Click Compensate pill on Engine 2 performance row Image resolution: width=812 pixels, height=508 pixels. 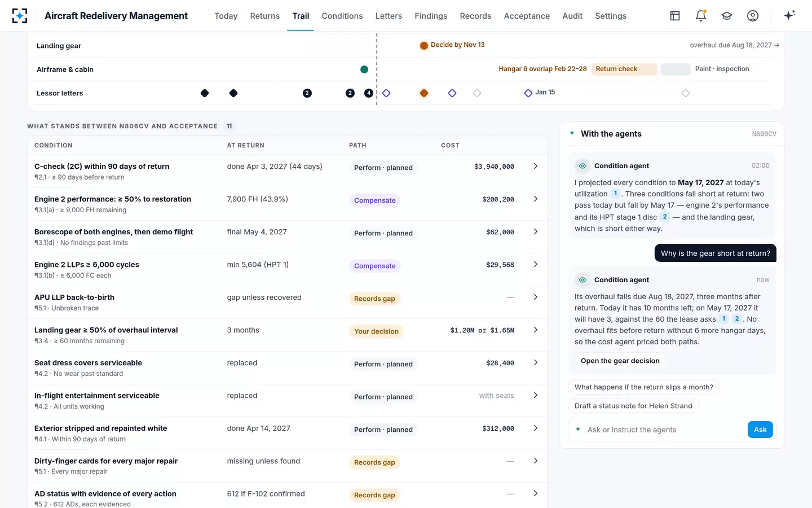click(375, 200)
